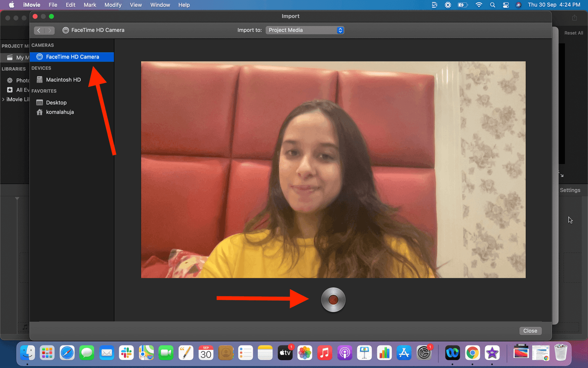Open Control Center in menu bar
The width and height of the screenshot is (588, 368).
point(506,5)
